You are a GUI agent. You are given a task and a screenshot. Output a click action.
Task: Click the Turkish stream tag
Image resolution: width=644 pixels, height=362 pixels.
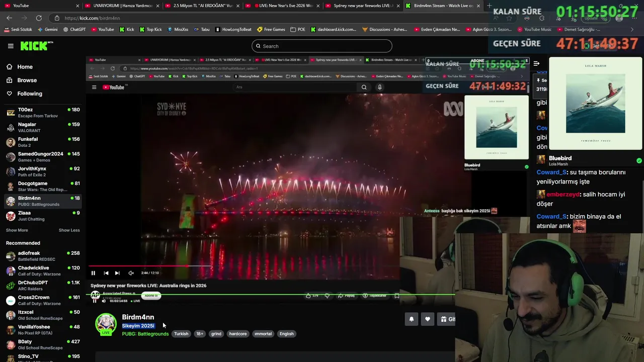pos(181,334)
